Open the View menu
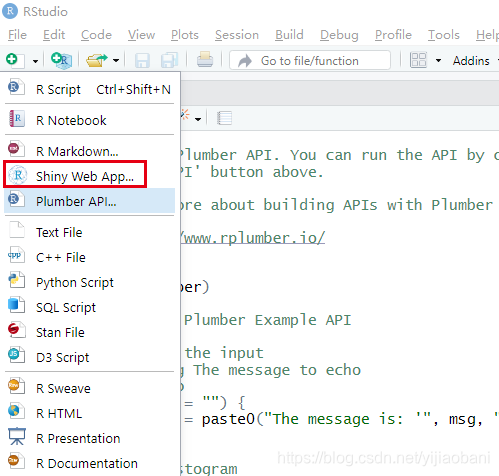499x476 pixels. (x=141, y=35)
